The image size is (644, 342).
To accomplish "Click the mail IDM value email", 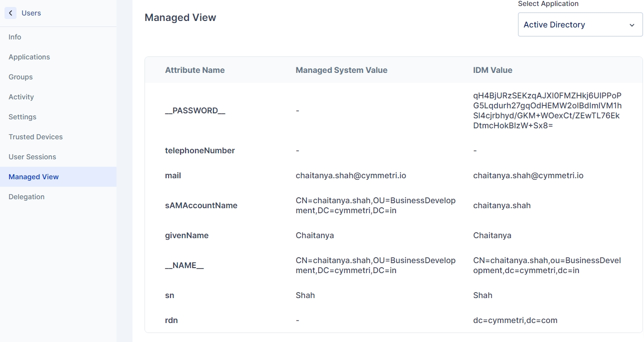I will (528, 175).
